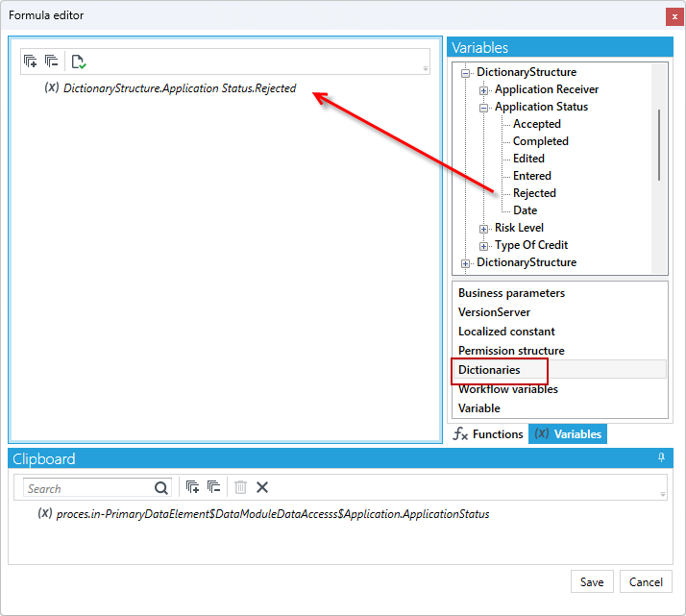686x616 pixels.
Task: Expand the Application Receiver node
Action: [x=483, y=90]
